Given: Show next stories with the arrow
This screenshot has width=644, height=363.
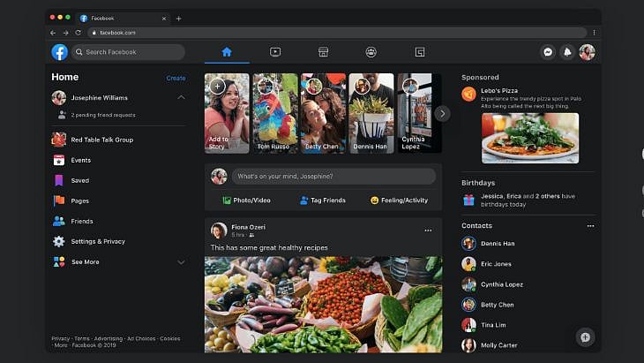Looking at the screenshot, I should coord(443,113).
